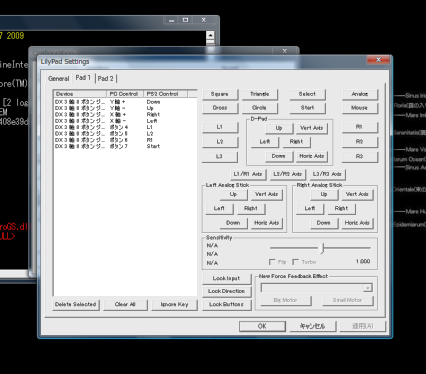Click the PS2 Control column header
426x374 pixels.
(x=165, y=94)
